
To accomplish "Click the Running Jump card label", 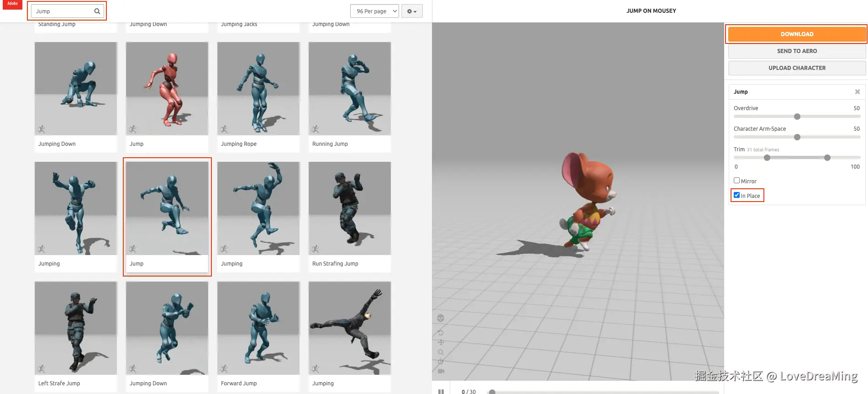I will pyautogui.click(x=330, y=144).
